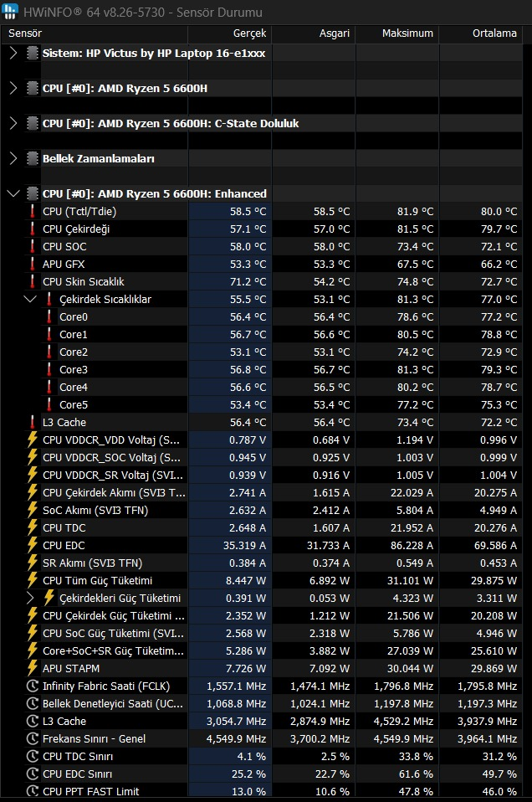Click the lightning icon for CPU Tüm Güç Tüketimi
This screenshot has height=802, width=532.
[x=32, y=580]
